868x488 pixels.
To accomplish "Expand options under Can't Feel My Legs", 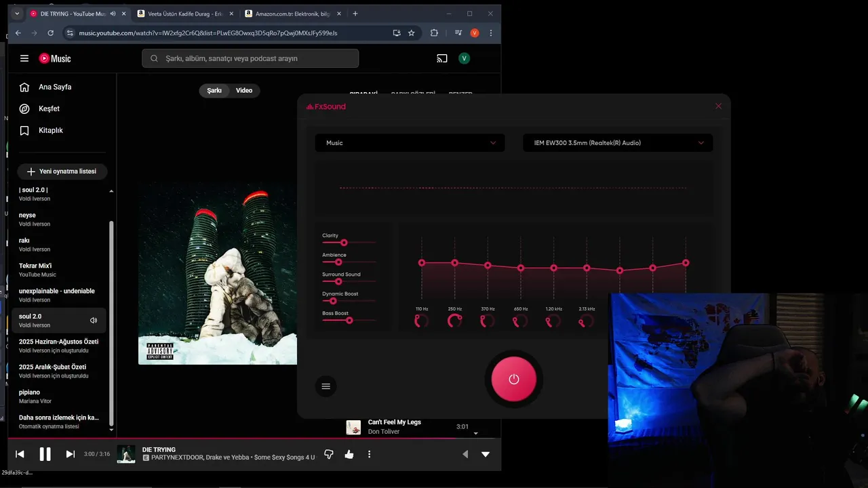I will (x=475, y=433).
